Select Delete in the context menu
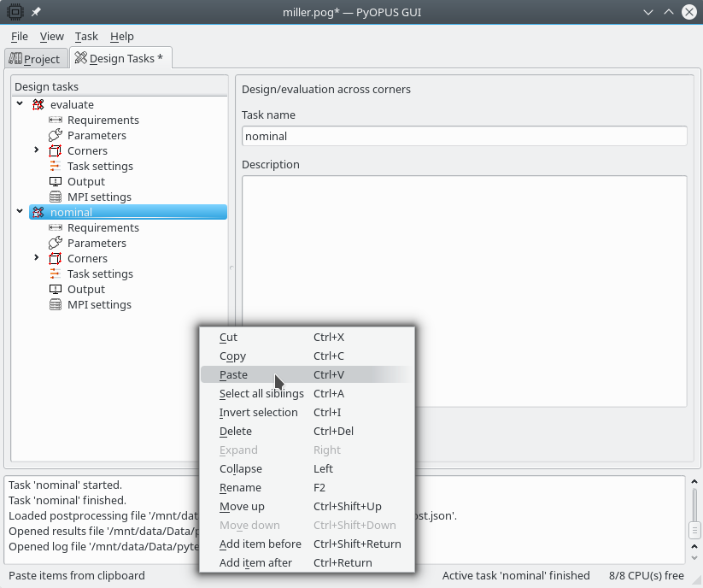 236,432
